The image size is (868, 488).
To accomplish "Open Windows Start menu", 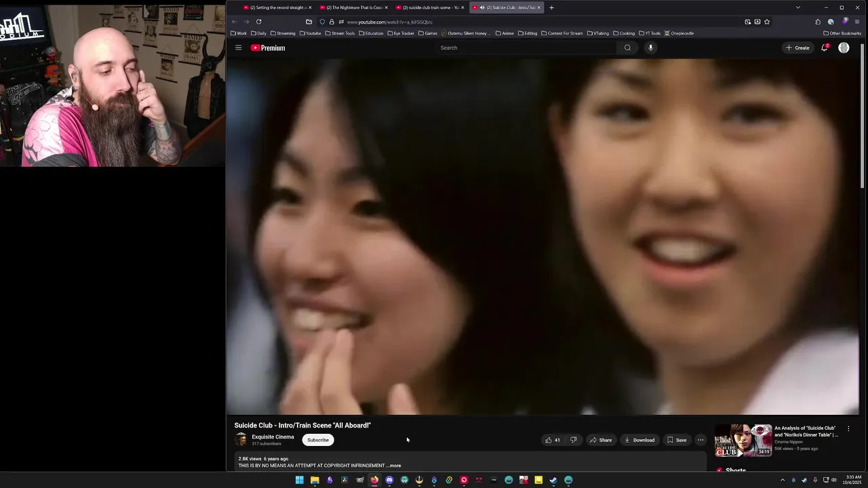I will pyautogui.click(x=299, y=480).
